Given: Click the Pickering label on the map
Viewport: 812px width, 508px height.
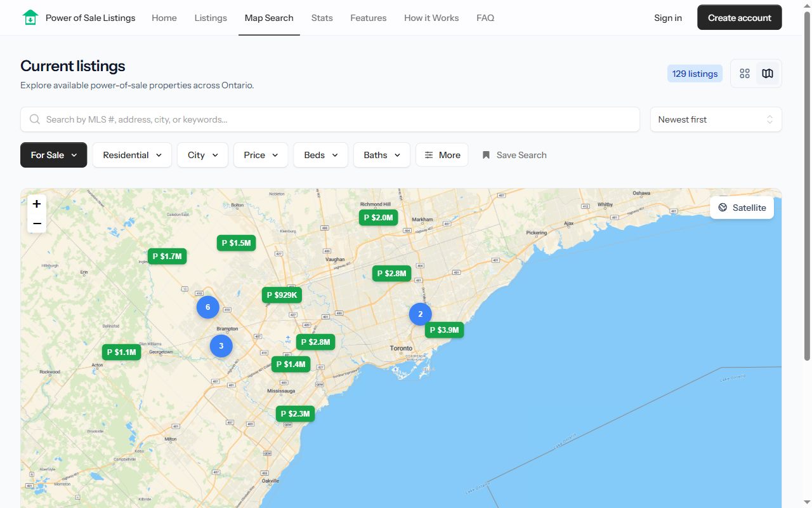Looking at the screenshot, I should [536, 233].
